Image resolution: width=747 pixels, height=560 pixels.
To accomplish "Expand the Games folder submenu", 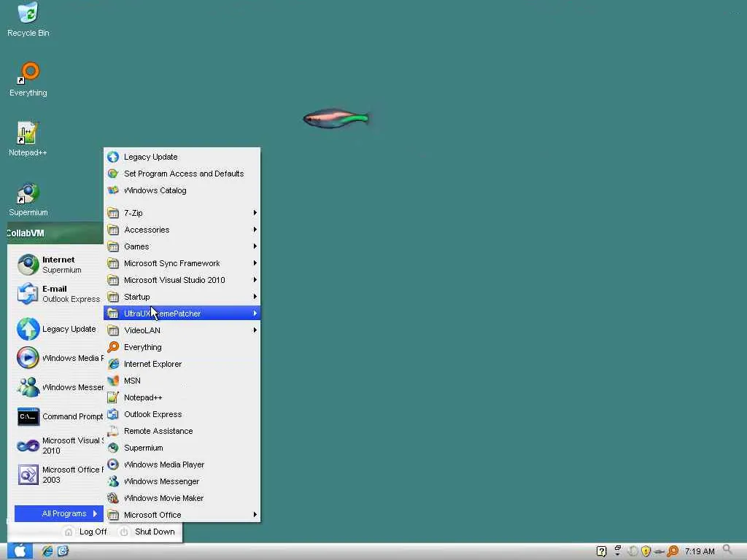I will pyautogui.click(x=182, y=246).
